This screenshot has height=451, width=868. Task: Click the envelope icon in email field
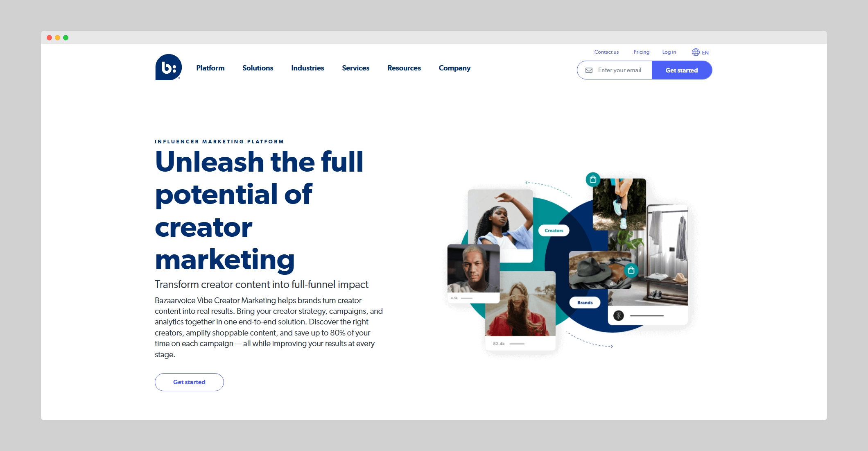(589, 70)
